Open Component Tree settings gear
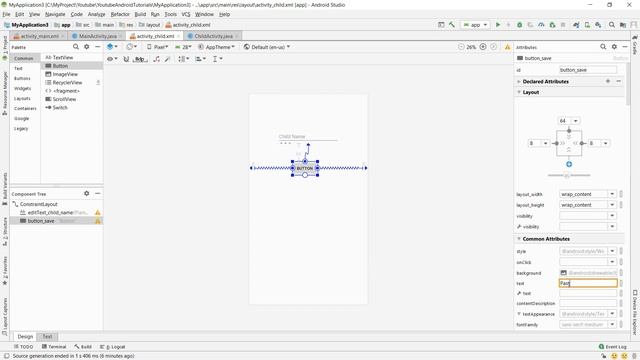640x360 pixels. click(x=87, y=193)
